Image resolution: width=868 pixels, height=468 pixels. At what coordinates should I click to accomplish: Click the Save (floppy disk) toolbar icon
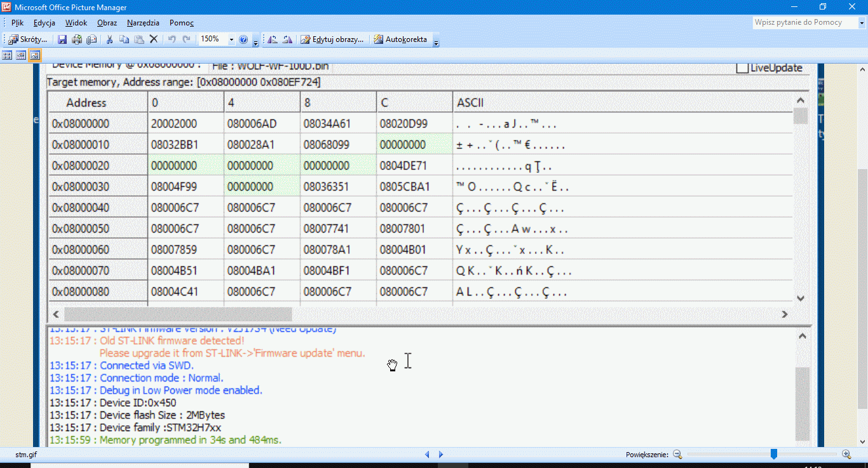pyautogui.click(x=62, y=39)
